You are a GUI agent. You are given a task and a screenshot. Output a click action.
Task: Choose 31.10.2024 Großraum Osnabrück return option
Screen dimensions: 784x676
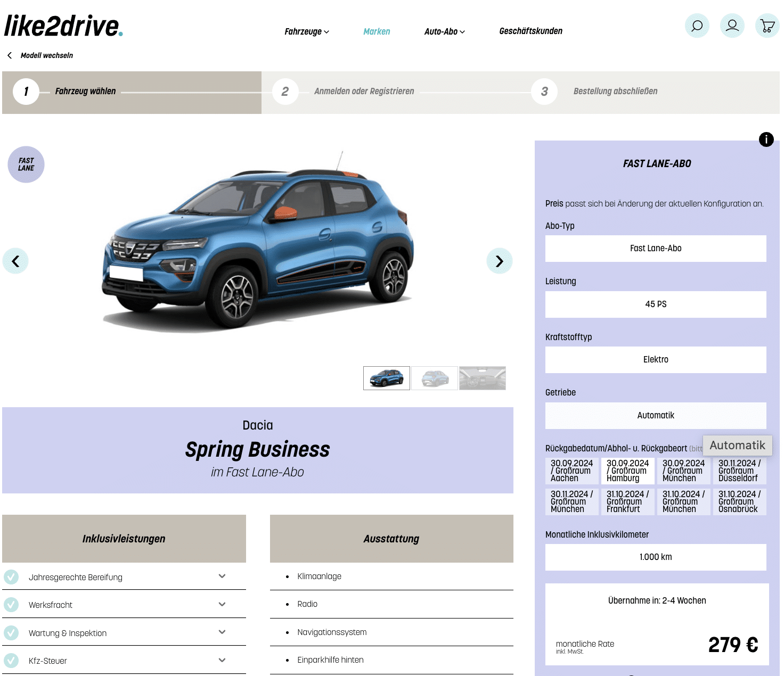(x=740, y=502)
